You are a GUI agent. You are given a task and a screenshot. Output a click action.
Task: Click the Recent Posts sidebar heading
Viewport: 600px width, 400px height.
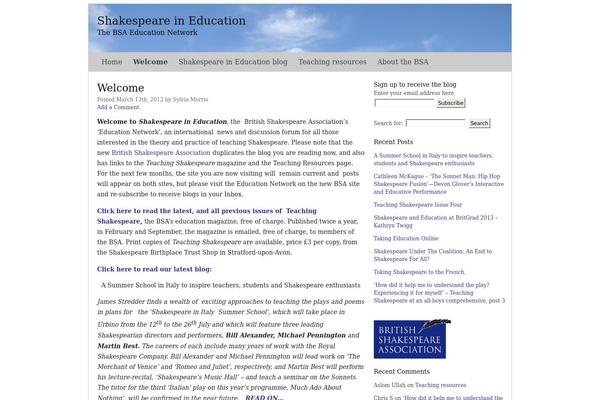pos(393,142)
